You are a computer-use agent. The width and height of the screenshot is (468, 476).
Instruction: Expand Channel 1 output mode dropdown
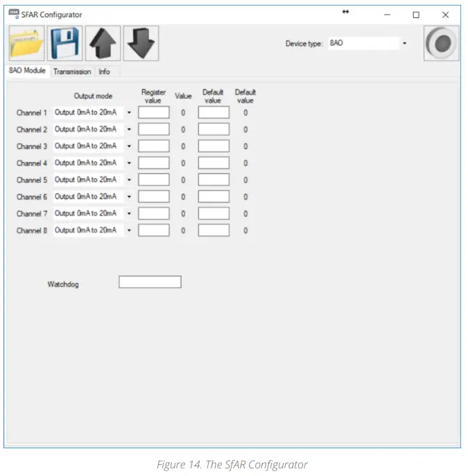tap(129, 113)
